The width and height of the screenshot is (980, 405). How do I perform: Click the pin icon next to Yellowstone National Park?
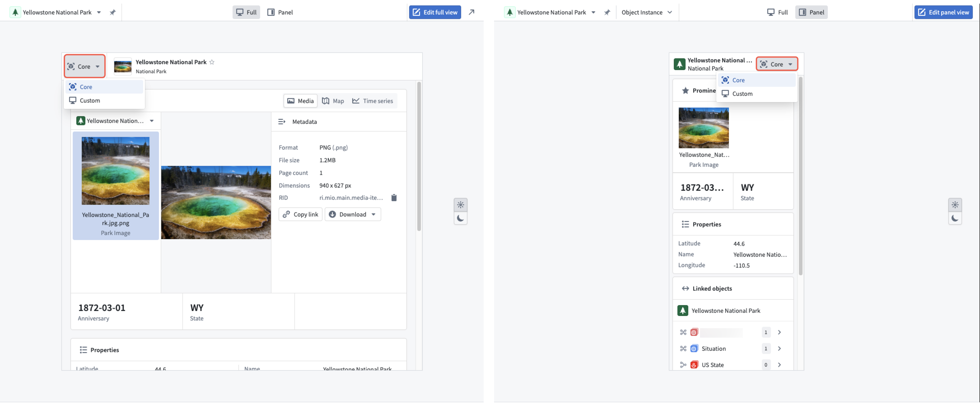pyautogui.click(x=113, y=12)
